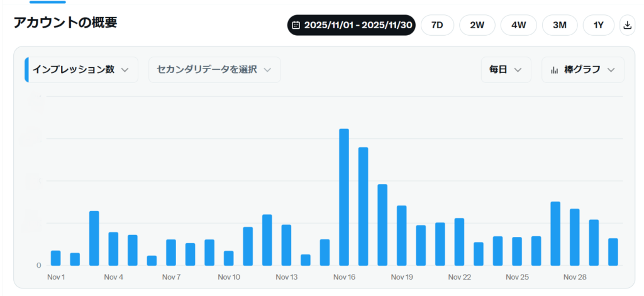Click the bar chart icon beside 棒グラフ

coord(554,70)
